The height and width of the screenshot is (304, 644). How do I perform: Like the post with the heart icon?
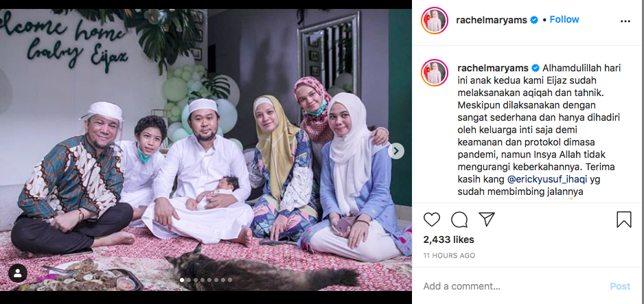click(x=432, y=220)
